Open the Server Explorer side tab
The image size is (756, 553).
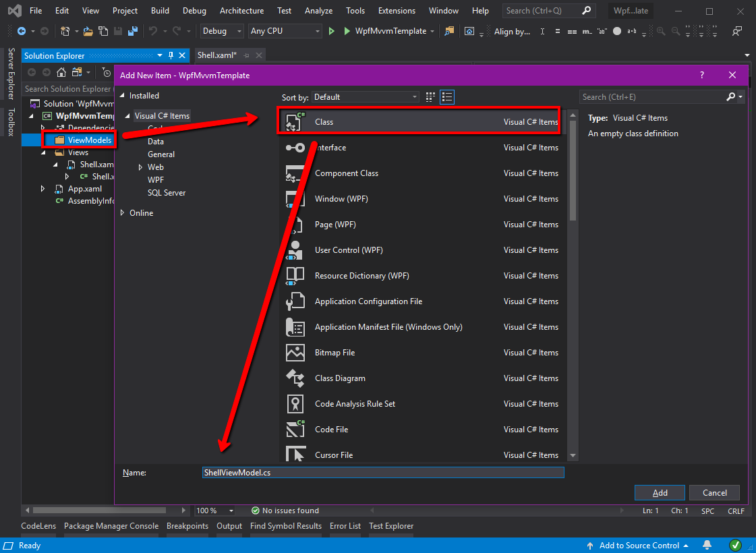pyautogui.click(x=11, y=74)
